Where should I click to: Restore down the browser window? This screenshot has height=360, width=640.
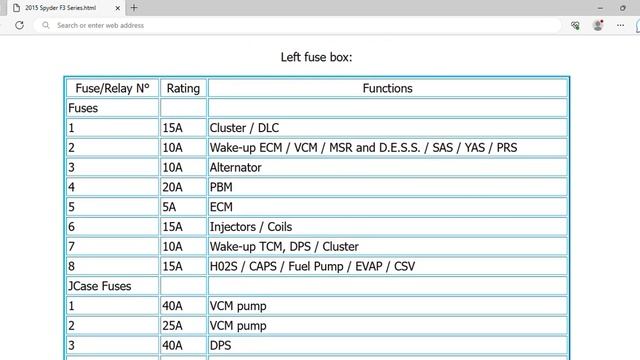click(x=622, y=8)
